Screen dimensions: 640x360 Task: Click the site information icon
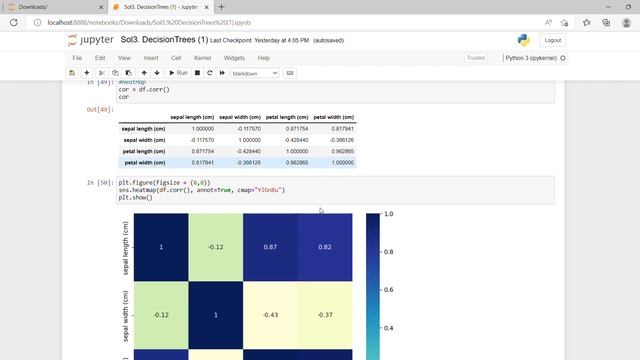coord(37,22)
